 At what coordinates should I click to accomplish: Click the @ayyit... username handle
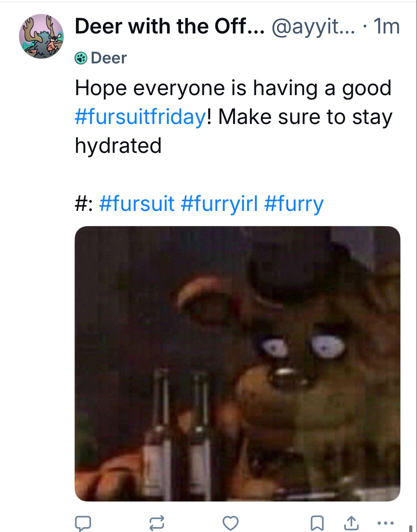click(313, 26)
